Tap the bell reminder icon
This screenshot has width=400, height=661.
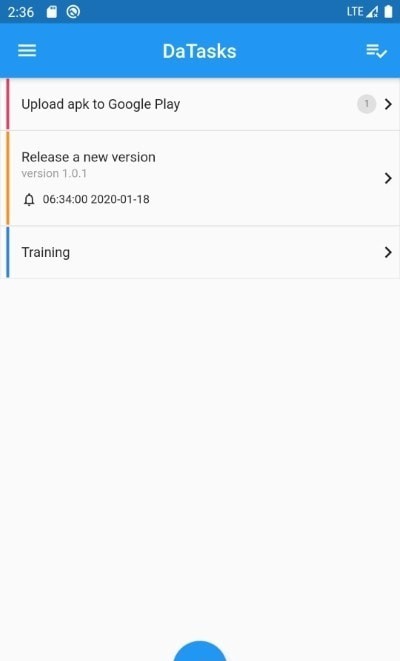[29, 199]
